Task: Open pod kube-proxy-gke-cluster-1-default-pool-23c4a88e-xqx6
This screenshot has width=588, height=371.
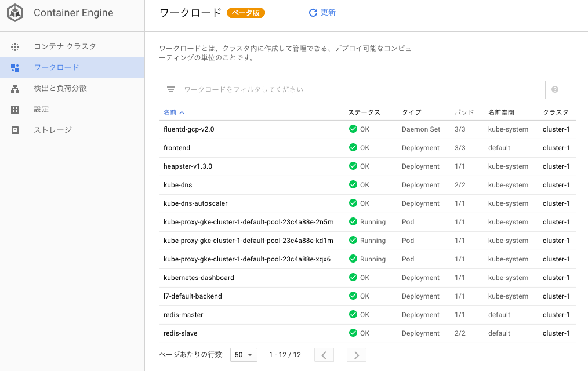Action: (x=247, y=259)
